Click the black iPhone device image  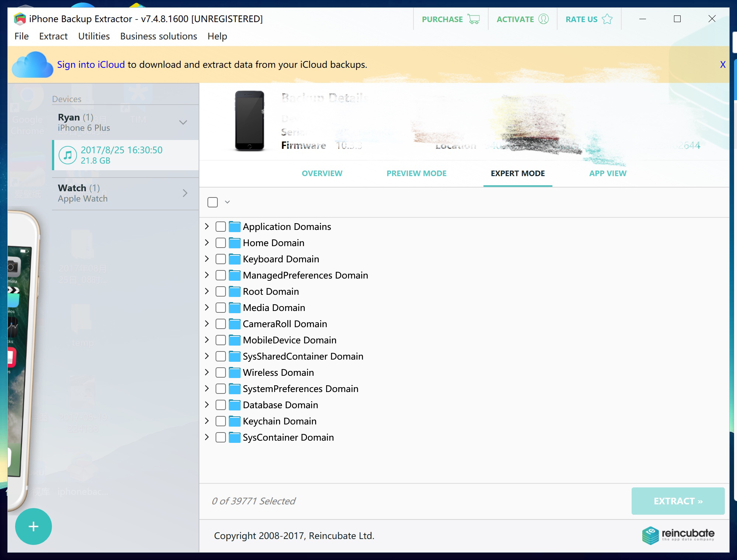click(x=249, y=121)
